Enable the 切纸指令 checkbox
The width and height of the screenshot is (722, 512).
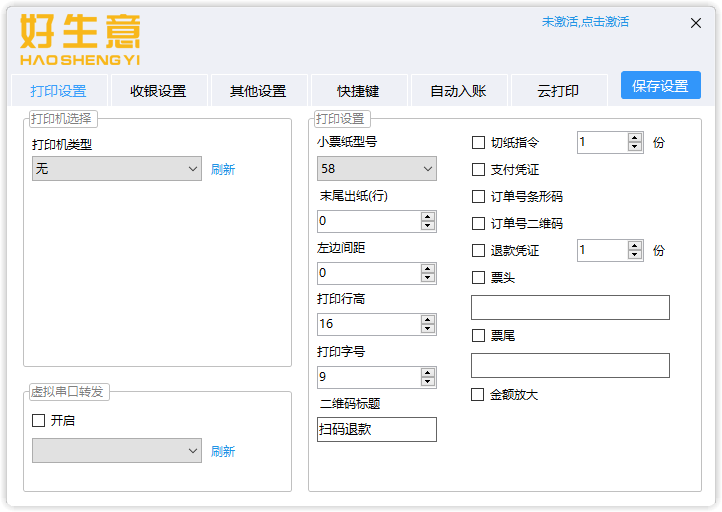tap(478, 143)
